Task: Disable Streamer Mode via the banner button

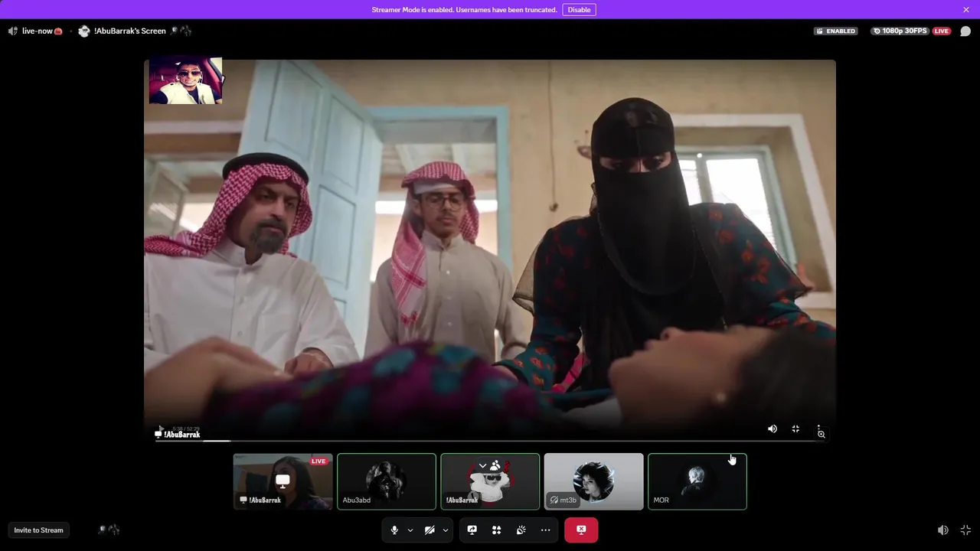Action: (x=579, y=10)
